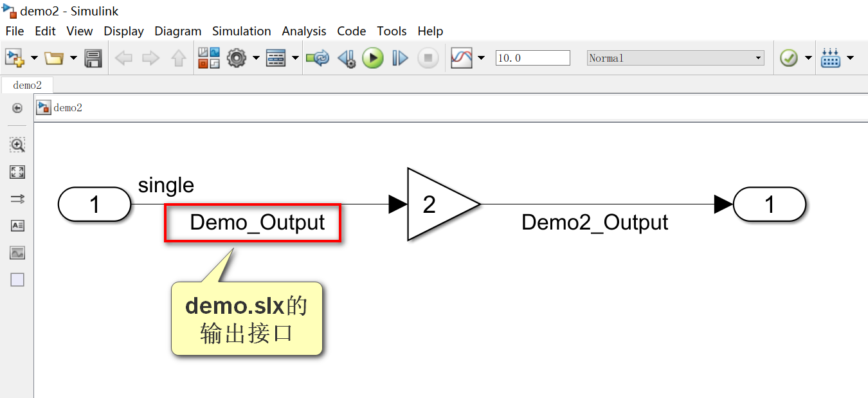Run the simulation with the green play button

pos(373,58)
